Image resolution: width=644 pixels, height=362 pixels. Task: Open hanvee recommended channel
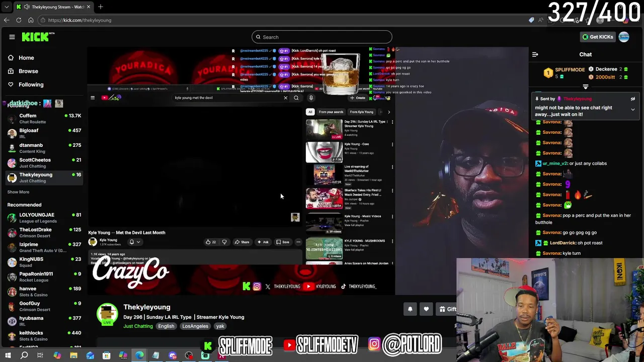point(44,292)
